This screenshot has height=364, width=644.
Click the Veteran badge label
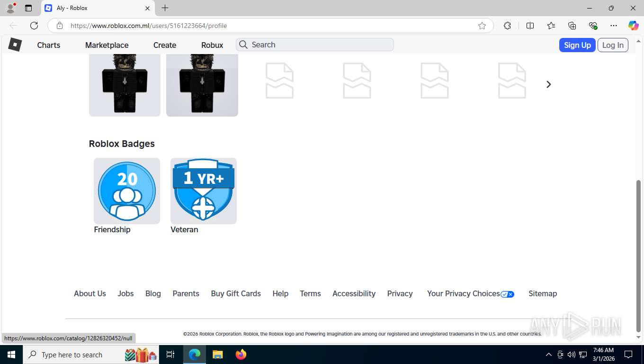(x=184, y=229)
